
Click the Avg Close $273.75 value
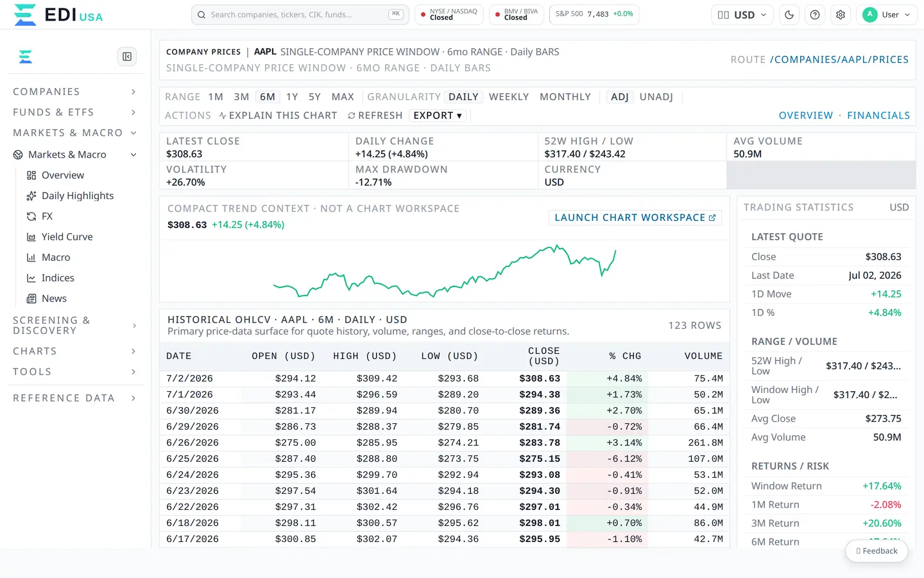[884, 419]
